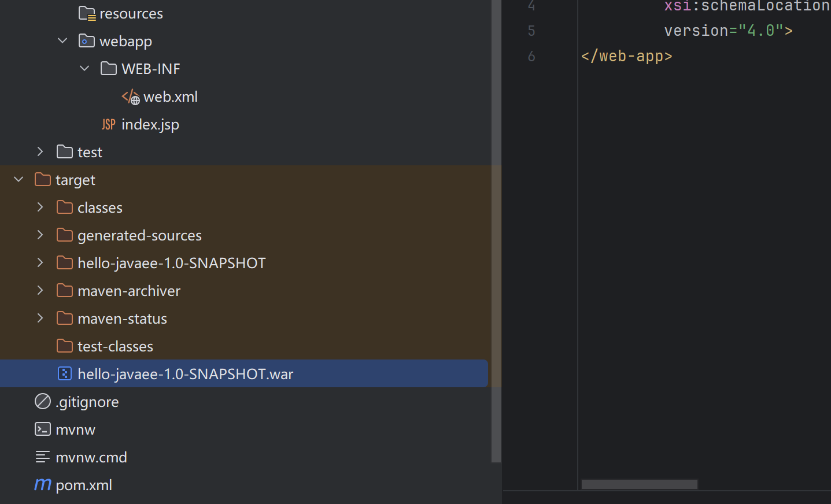The width and height of the screenshot is (831, 504).
Task: Select the test-classes folder
Action: point(115,346)
